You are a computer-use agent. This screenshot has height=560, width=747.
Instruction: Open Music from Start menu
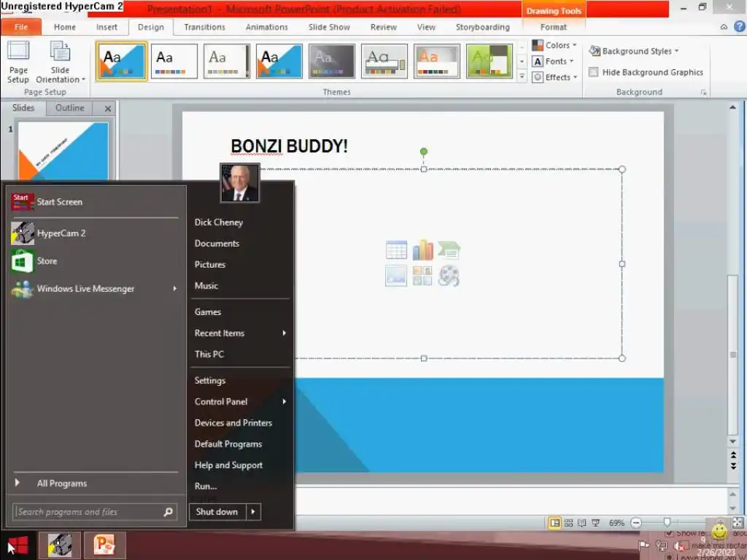coord(206,286)
